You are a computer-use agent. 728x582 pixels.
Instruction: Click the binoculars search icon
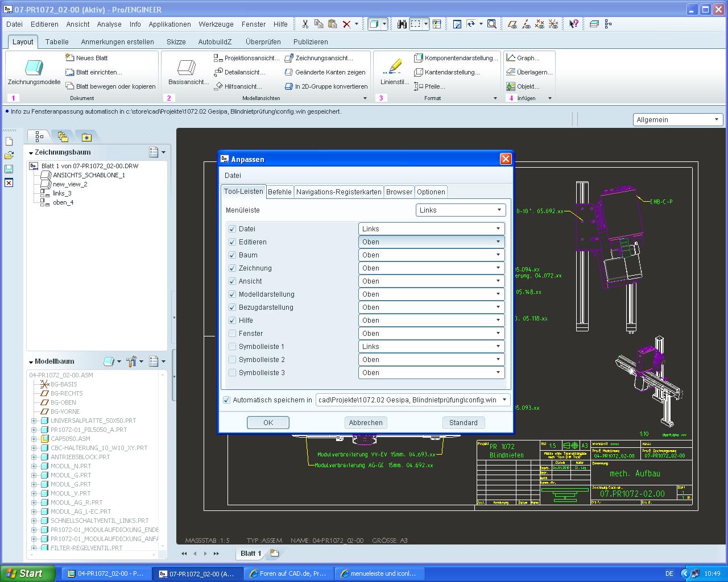(x=402, y=24)
